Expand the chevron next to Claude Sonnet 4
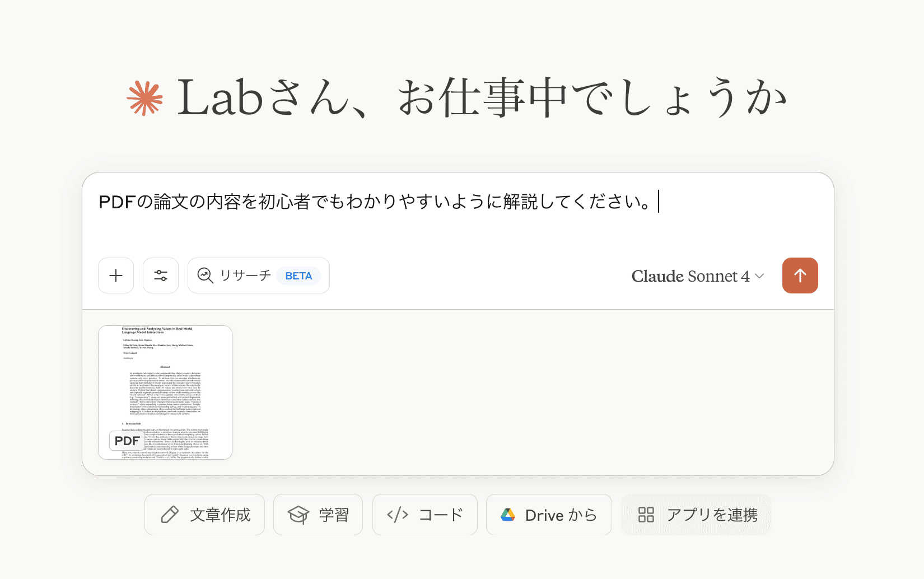924x579 pixels. [760, 276]
